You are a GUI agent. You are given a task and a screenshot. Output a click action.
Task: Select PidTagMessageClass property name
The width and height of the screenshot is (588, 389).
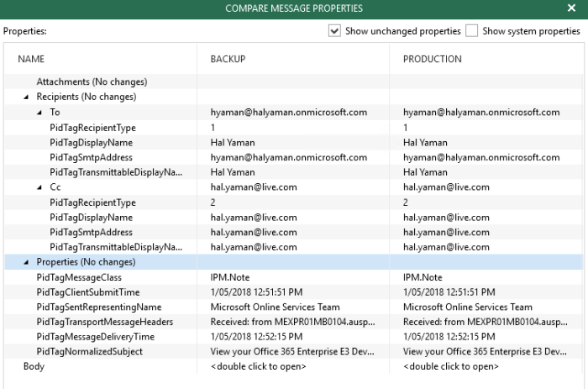click(79, 277)
